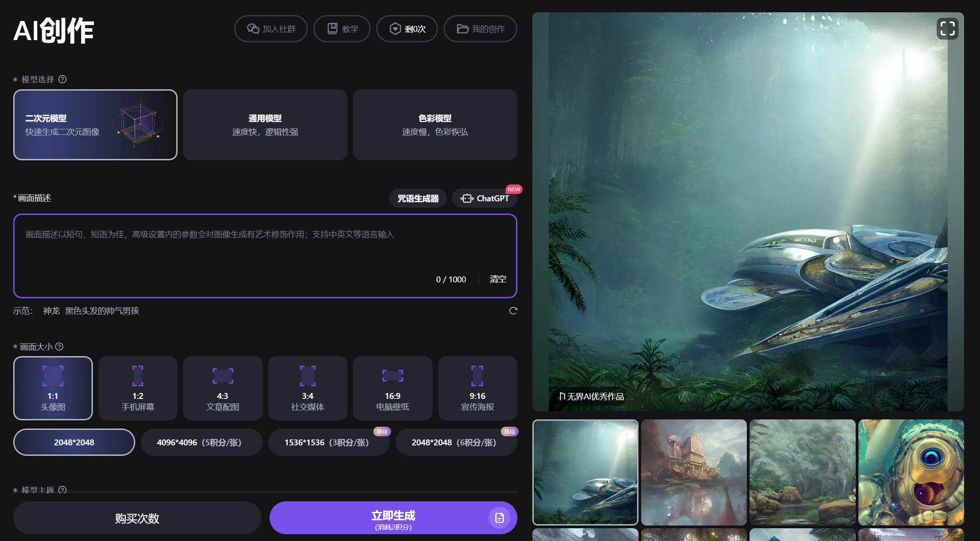Screen dimensions: 980x541
Task: Open 我的创作 folder
Action: pos(480,29)
